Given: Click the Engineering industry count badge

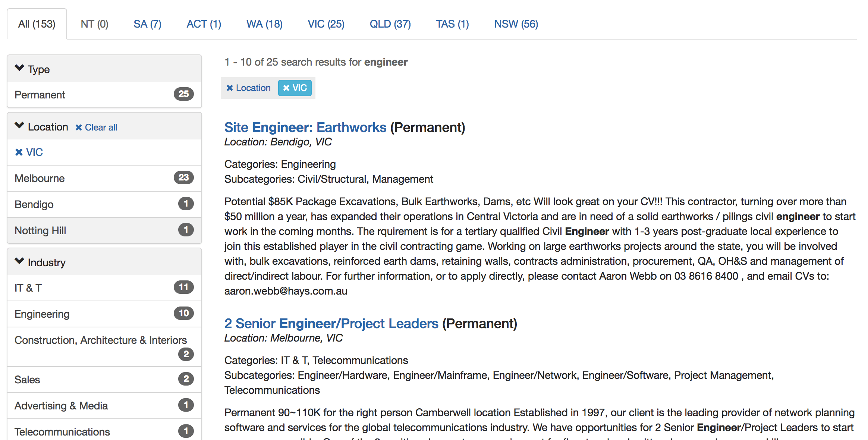Looking at the screenshot, I should 183,313.
